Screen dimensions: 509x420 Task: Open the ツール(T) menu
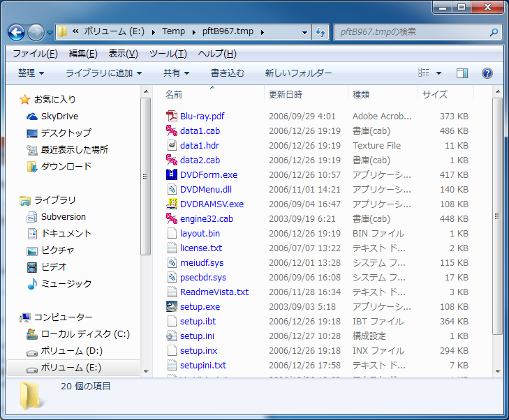[x=168, y=54]
